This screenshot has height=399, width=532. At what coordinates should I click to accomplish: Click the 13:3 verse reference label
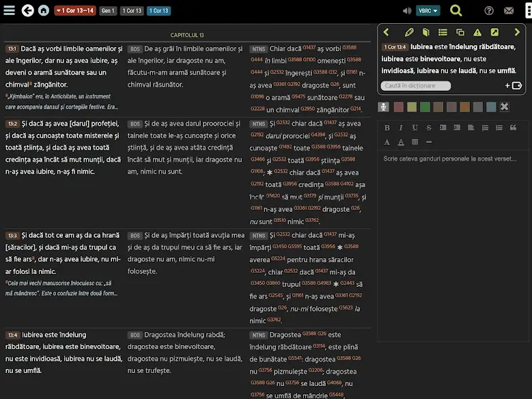(12, 235)
